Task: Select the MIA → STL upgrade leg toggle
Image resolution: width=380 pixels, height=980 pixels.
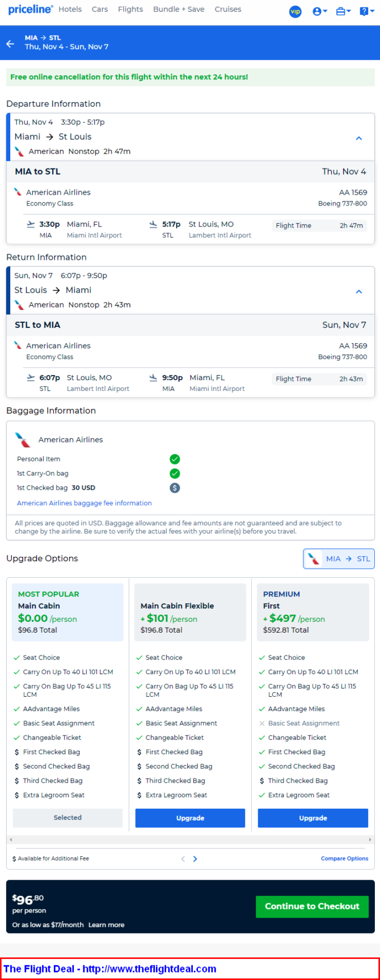Action: (339, 558)
